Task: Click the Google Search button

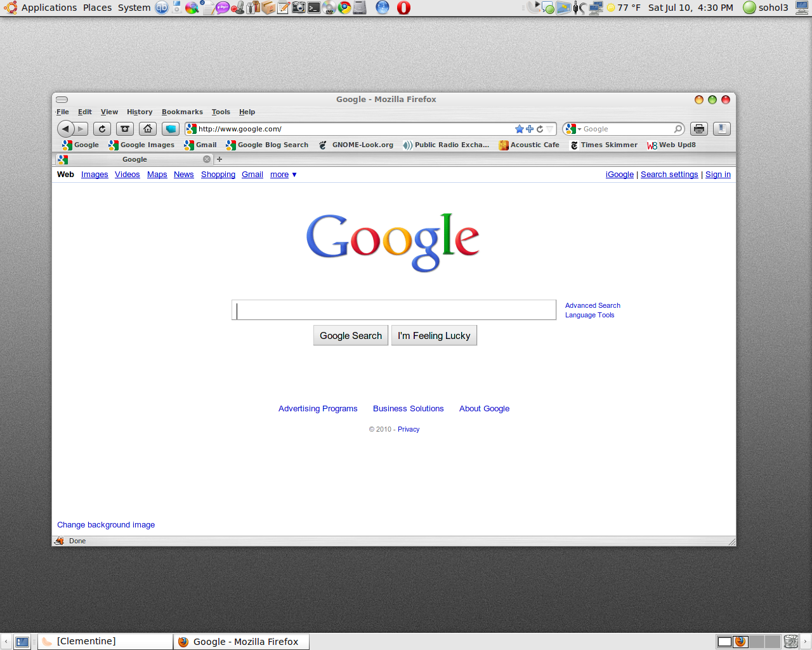Action: click(351, 335)
